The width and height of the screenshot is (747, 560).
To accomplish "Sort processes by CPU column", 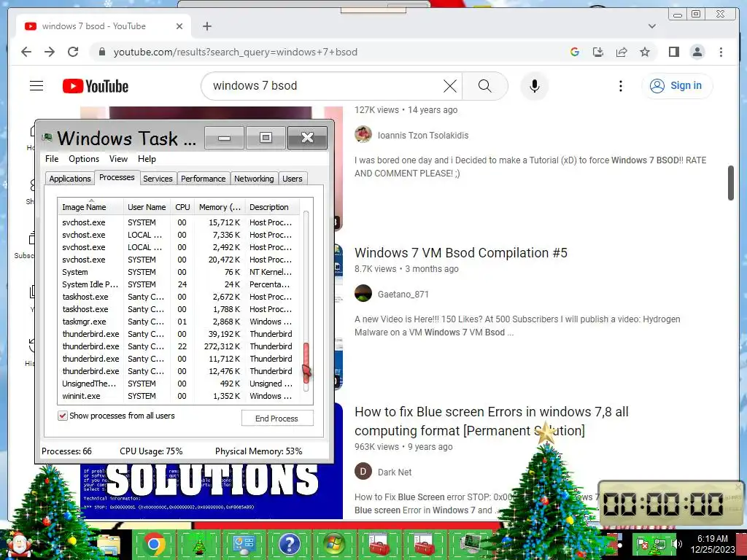I will (x=182, y=207).
